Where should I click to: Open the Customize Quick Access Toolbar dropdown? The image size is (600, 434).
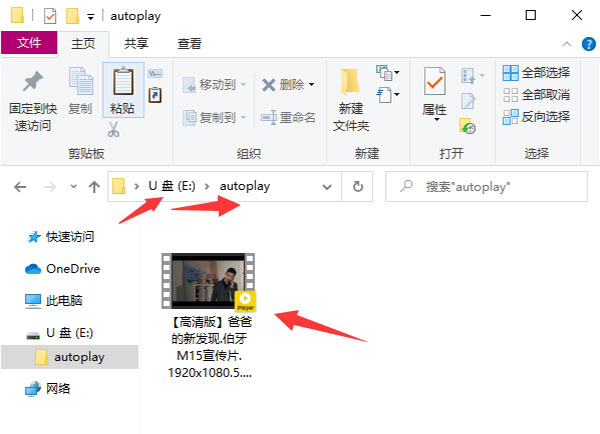tap(91, 17)
